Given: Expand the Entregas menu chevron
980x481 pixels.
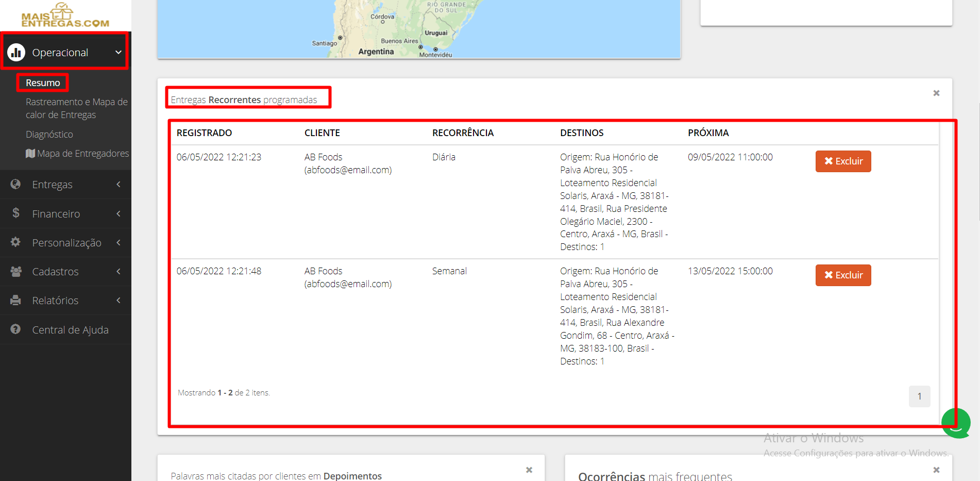Looking at the screenshot, I should [119, 184].
